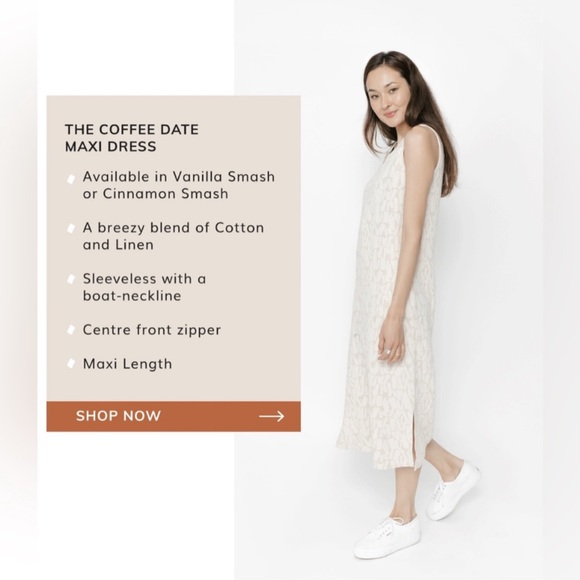Select the 'Available in Vanilla Smash' text

pos(179,177)
